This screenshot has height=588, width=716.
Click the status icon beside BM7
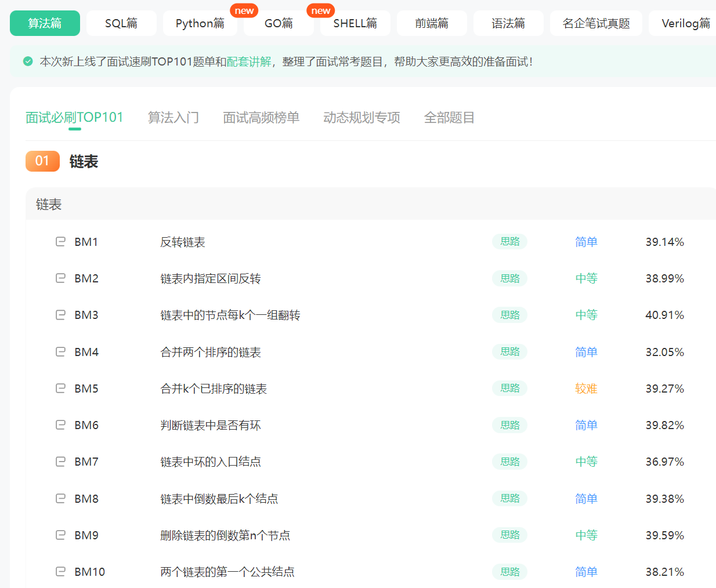click(x=60, y=462)
